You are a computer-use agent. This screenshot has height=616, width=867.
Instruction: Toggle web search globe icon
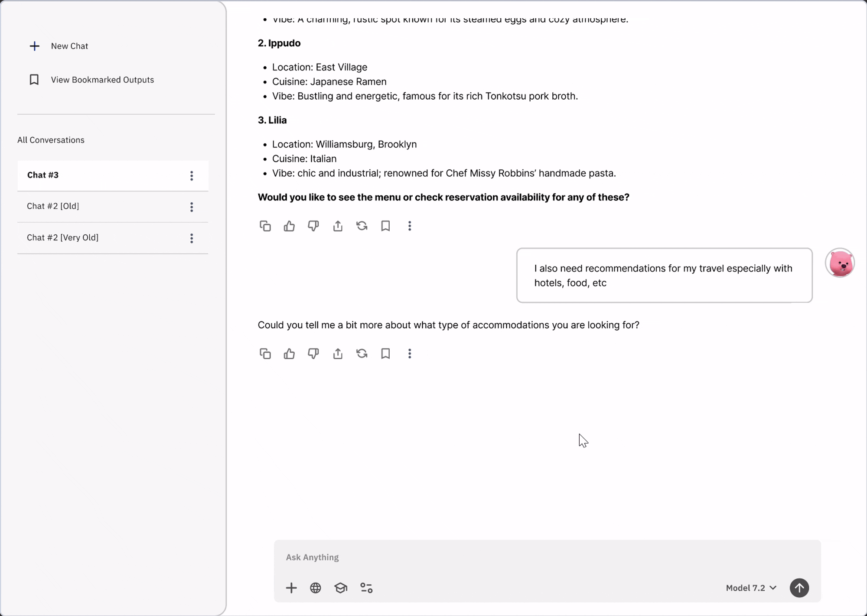click(316, 588)
